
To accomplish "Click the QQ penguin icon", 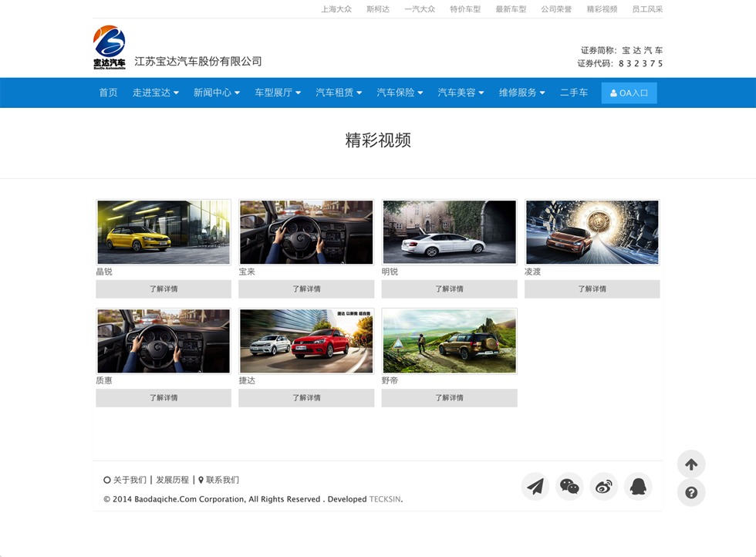I will click(x=638, y=486).
